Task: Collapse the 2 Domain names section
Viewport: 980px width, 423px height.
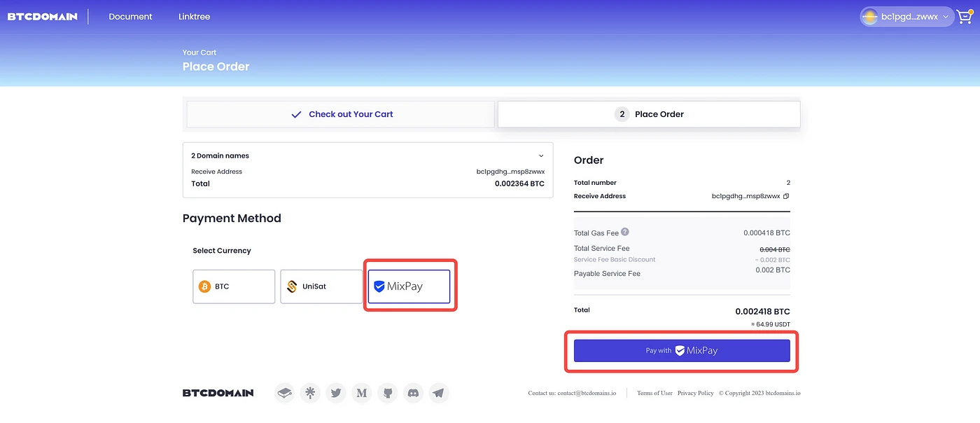Action: coord(541,155)
